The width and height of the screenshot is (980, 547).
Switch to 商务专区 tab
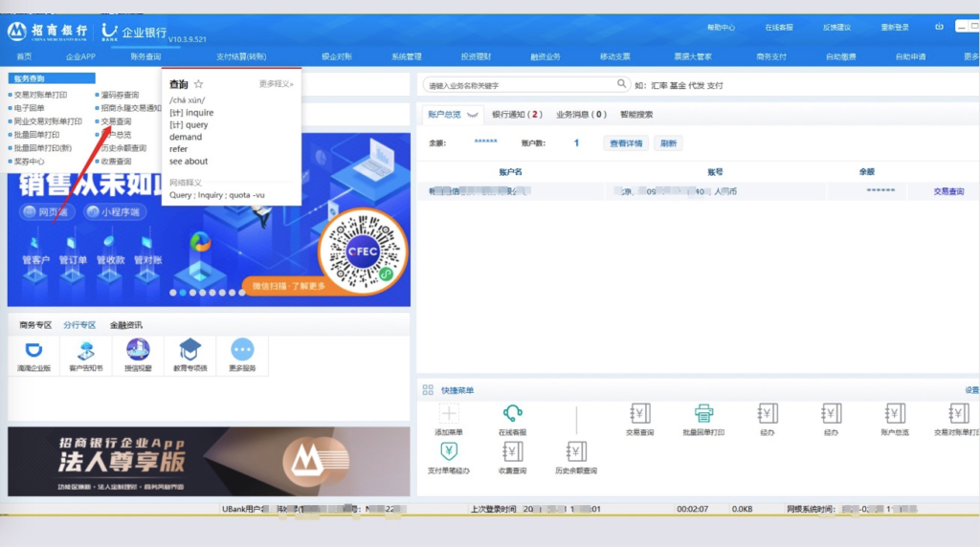[35, 325]
